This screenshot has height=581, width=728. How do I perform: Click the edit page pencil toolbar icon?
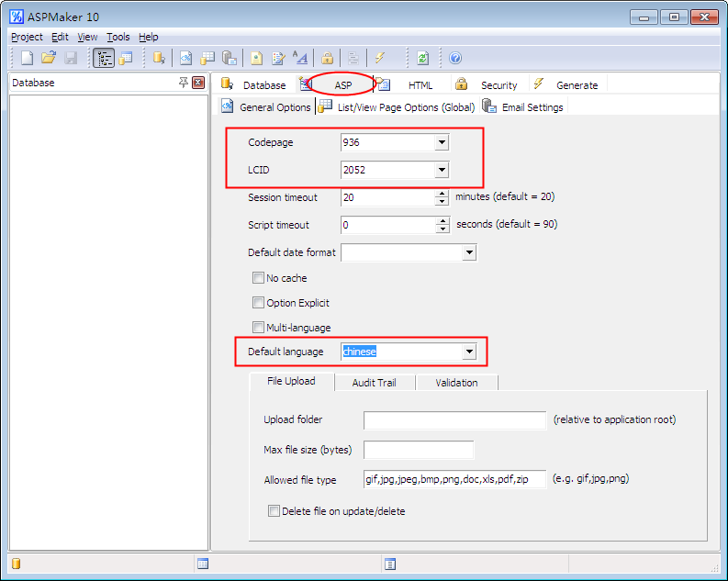[278, 58]
